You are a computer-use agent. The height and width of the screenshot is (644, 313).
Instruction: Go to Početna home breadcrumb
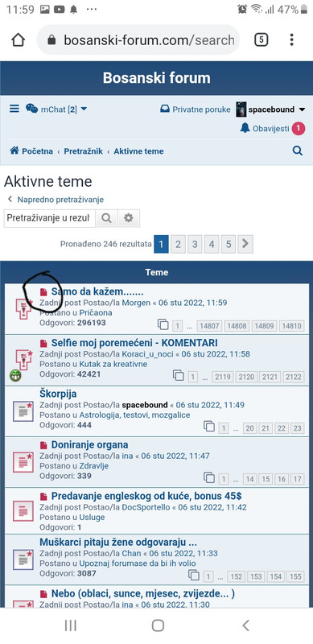click(x=31, y=151)
